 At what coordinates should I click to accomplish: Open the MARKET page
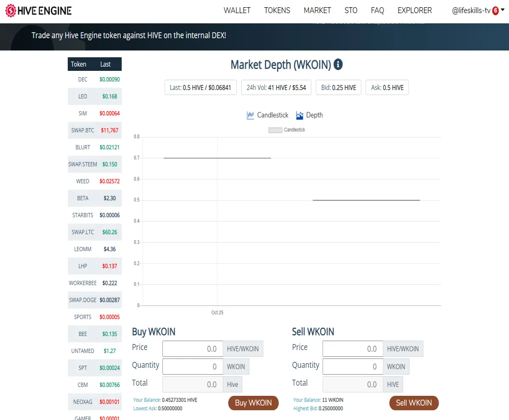317,11
